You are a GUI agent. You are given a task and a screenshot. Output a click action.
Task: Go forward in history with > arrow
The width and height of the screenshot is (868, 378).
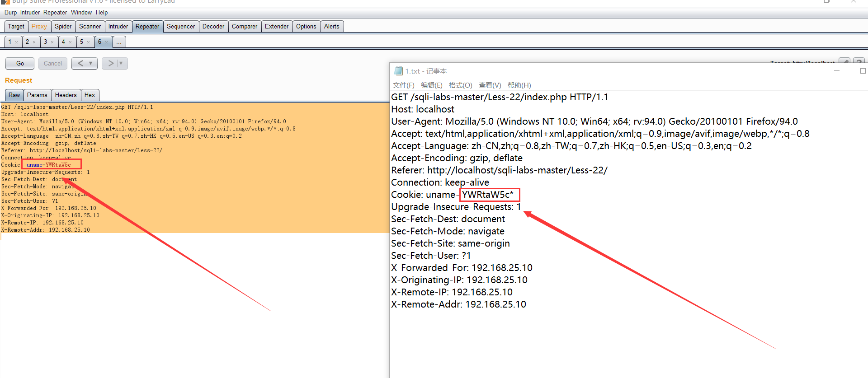click(x=110, y=63)
